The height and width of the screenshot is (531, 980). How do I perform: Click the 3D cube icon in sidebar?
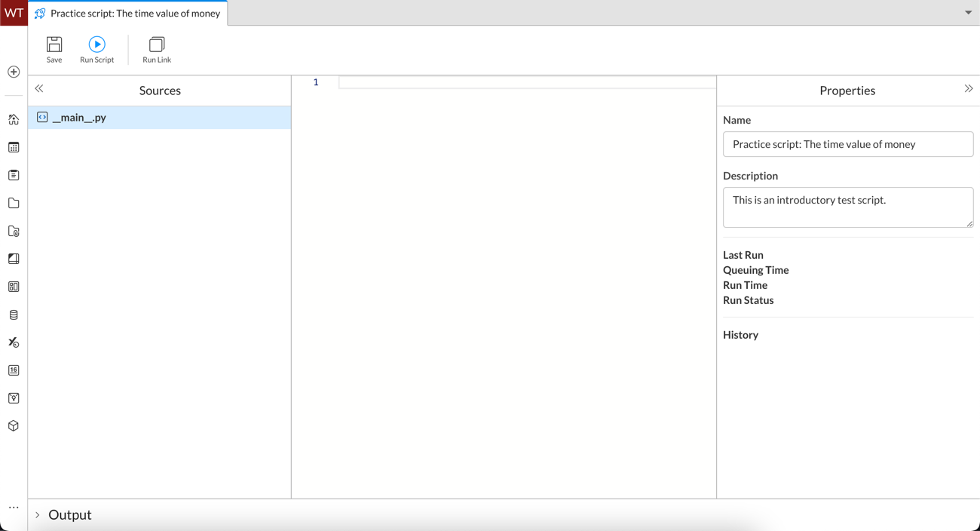[x=14, y=426]
